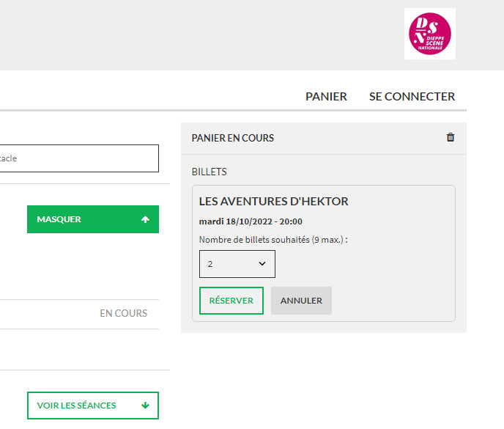The height and width of the screenshot is (429, 504).
Task: Open the ticket count dropdown showing 2
Action: 237,264
